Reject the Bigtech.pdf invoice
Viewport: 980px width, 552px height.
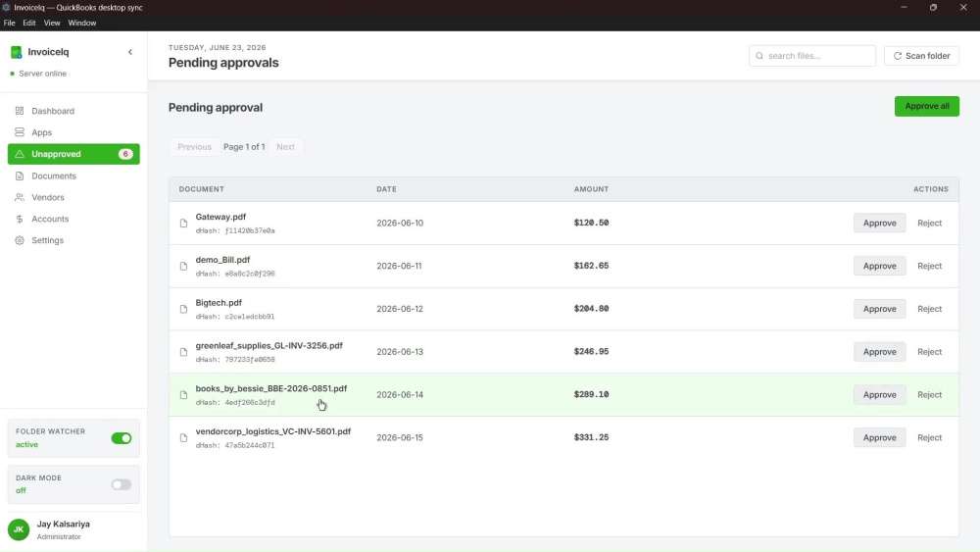(929, 309)
